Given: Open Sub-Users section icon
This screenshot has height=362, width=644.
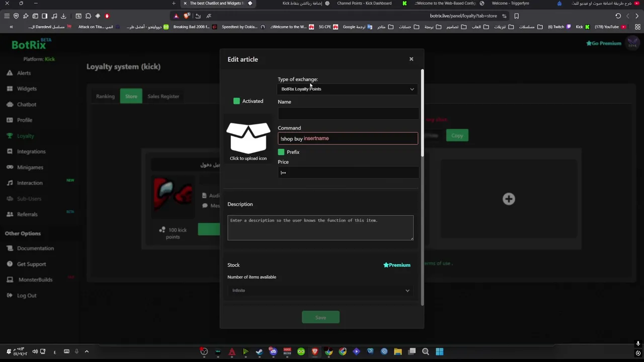Looking at the screenshot, I should pos(10,199).
